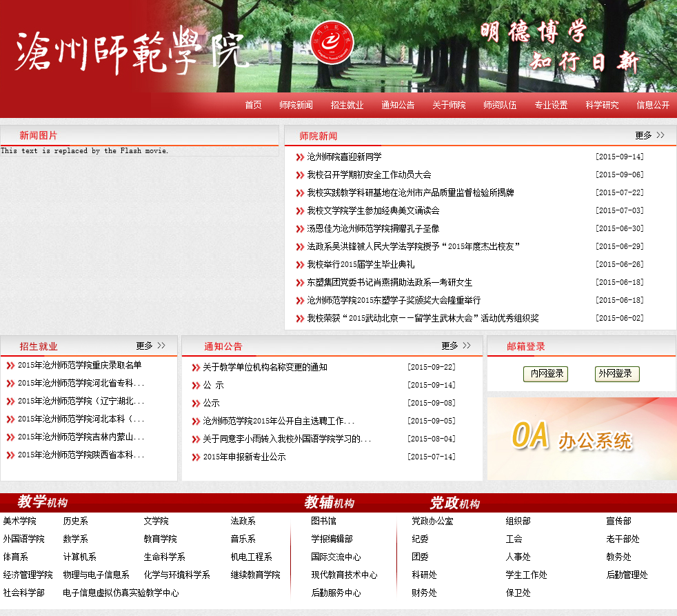Read news 汤恩佳为沧州师范学院捐赠孔子圣像
677x616 pixels.
tap(373, 229)
